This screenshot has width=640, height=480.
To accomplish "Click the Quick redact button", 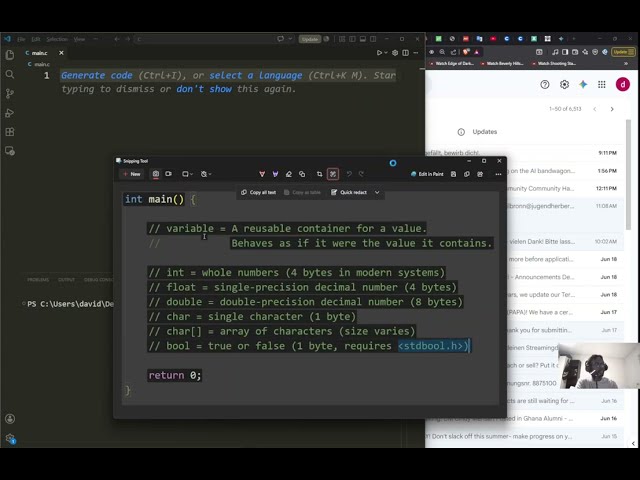I will pyautogui.click(x=349, y=192).
